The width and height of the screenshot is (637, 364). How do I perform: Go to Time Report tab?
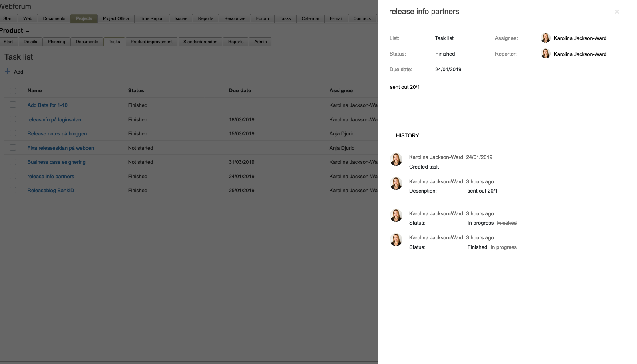pyautogui.click(x=152, y=18)
